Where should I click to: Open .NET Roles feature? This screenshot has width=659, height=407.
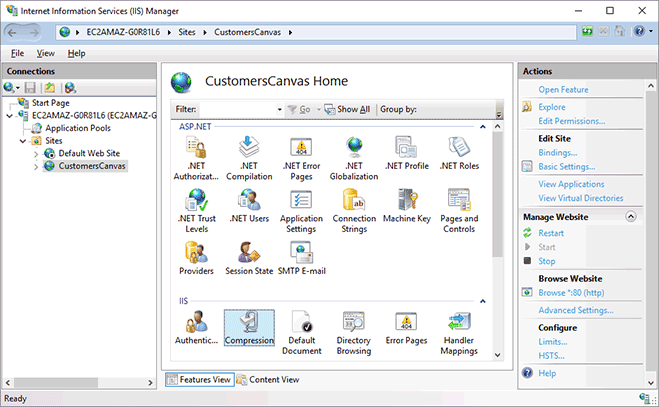pyautogui.click(x=459, y=153)
